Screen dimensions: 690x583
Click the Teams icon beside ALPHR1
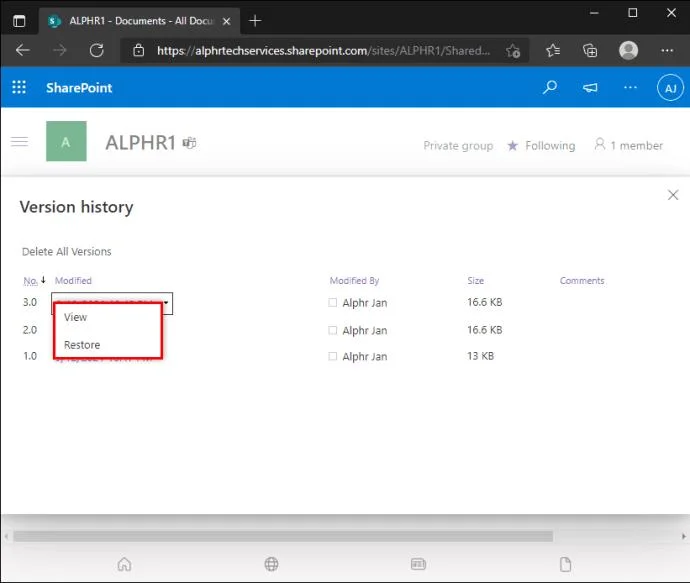tap(189, 143)
